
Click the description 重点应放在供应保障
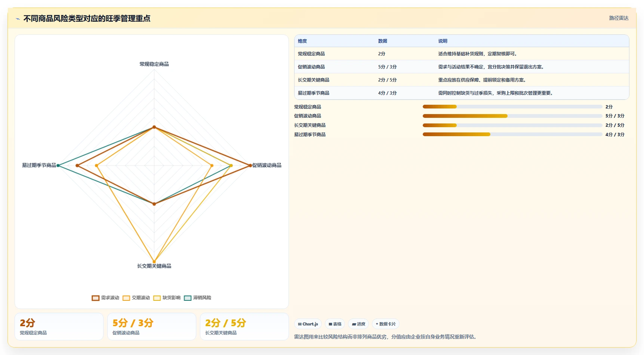tap(483, 80)
